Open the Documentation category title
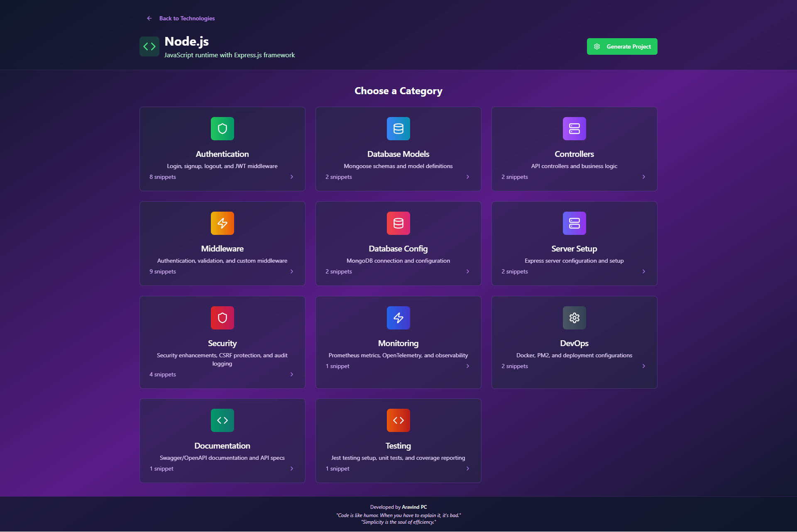The width and height of the screenshot is (797, 532). pos(222,446)
